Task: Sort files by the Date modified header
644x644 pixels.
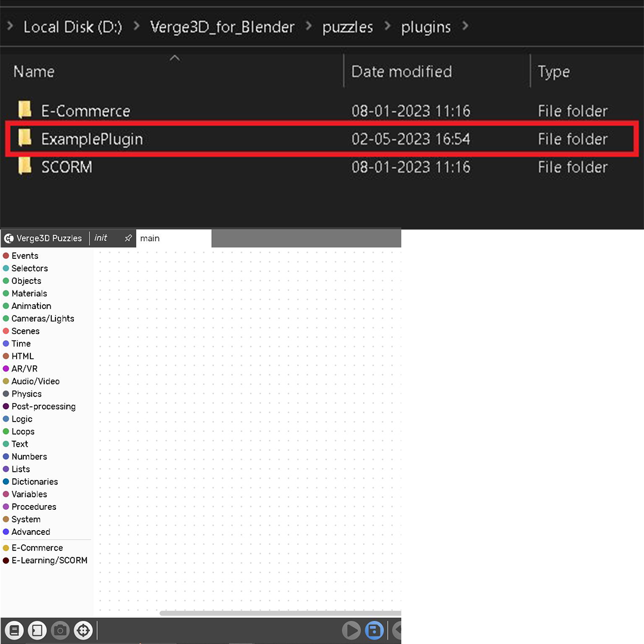Action: point(402,72)
